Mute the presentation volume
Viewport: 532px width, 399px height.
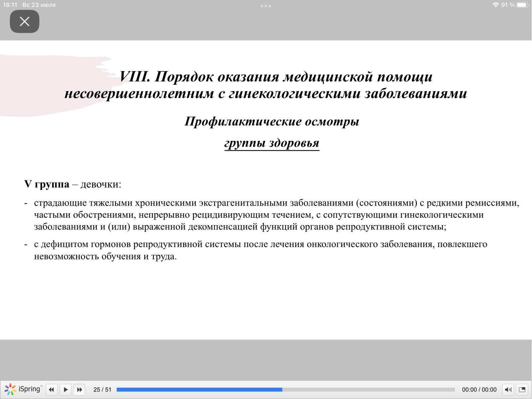pyautogui.click(x=508, y=390)
